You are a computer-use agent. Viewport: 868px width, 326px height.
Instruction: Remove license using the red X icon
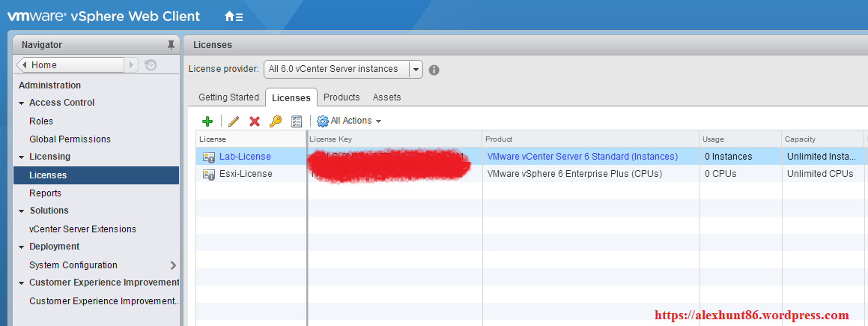coord(255,121)
